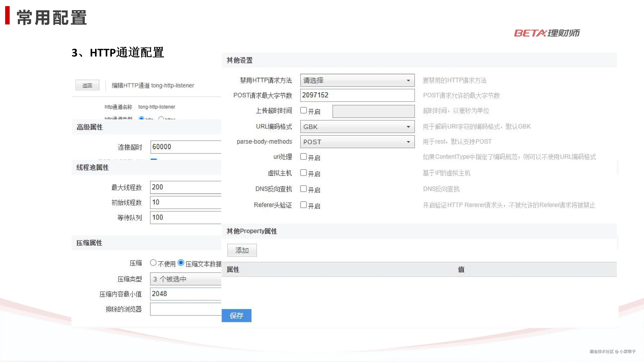Enable the 虚拟主机 checkbox
The width and height of the screenshot is (644, 362).
click(x=303, y=173)
